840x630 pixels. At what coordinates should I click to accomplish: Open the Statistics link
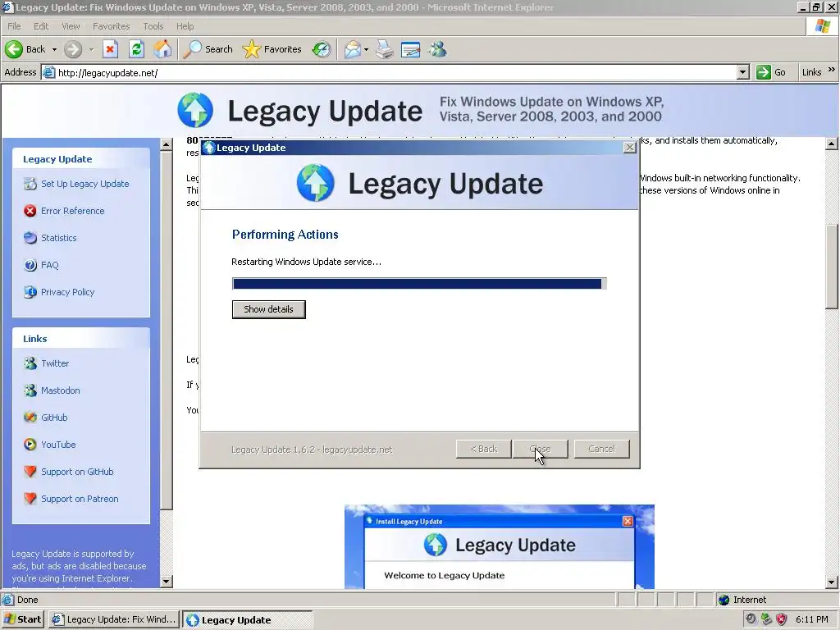click(59, 238)
